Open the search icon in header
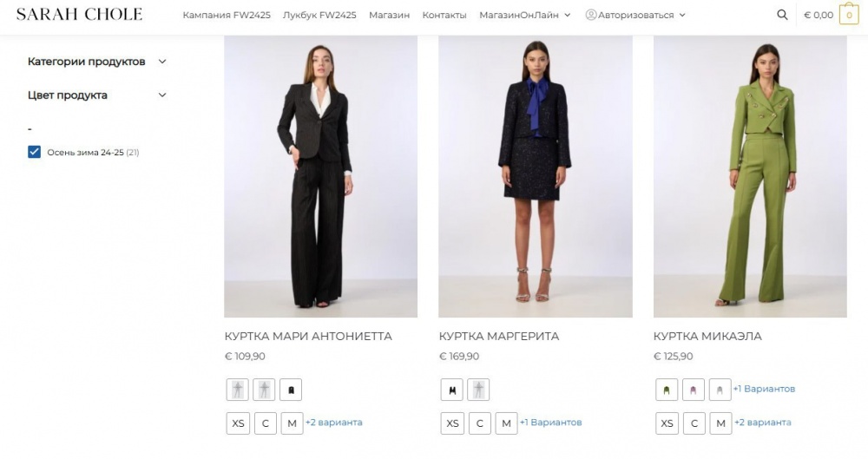 click(782, 15)
